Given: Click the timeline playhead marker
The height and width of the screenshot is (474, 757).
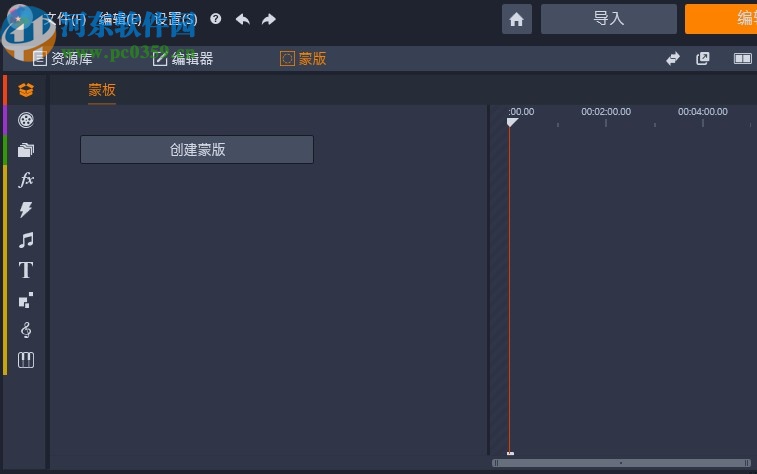Looking at the screenshot, I should click(x=512, y=123).
